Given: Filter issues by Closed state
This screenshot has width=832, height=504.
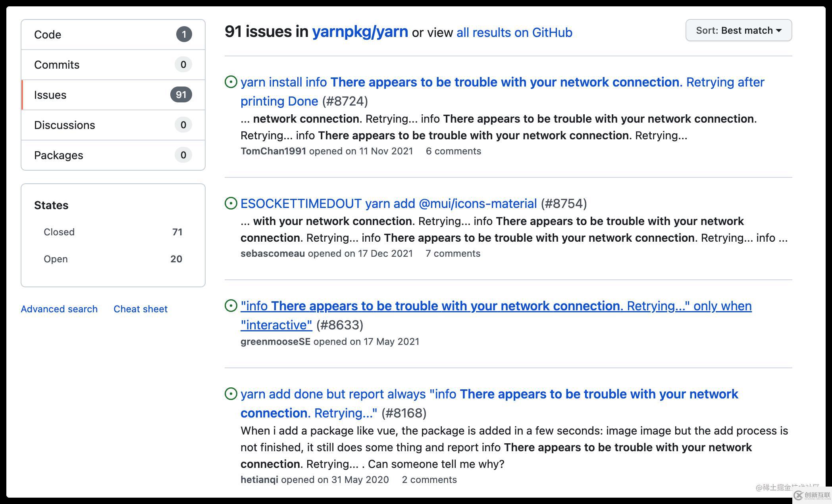Looking at the screenshot, I should (x=113, y=232).
